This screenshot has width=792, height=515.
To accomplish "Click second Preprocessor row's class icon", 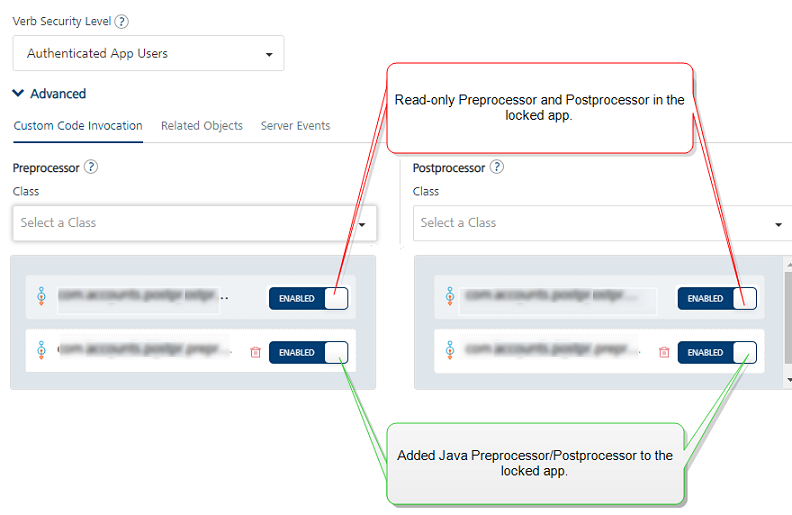I will [41, 351].
